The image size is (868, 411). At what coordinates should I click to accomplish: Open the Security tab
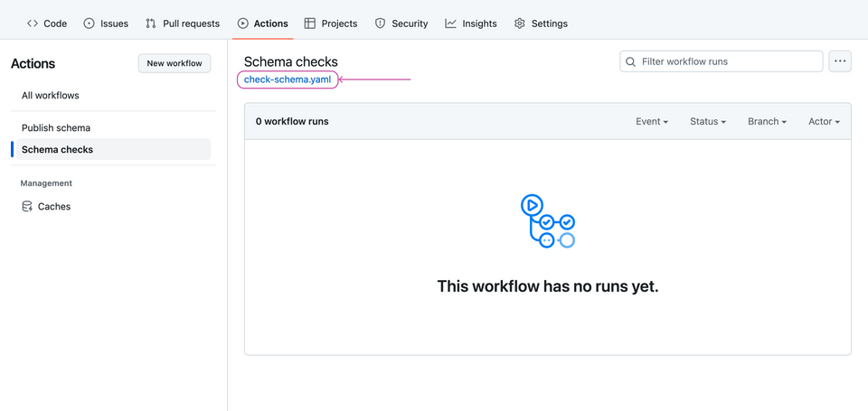click(401, 23)
